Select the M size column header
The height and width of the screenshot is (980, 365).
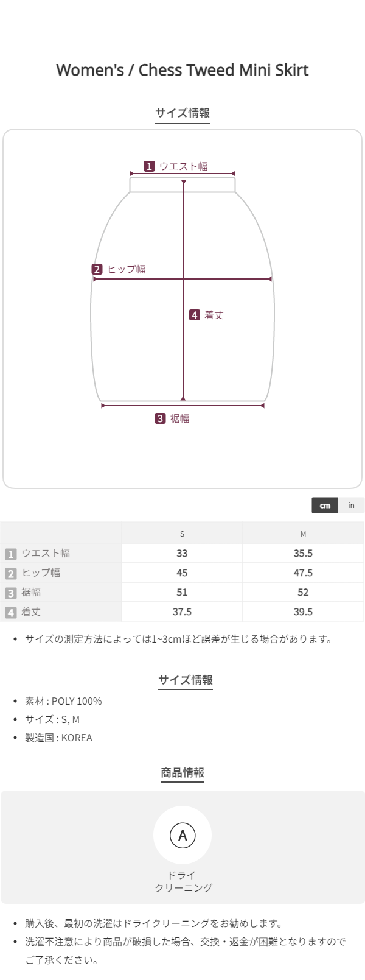303,534
